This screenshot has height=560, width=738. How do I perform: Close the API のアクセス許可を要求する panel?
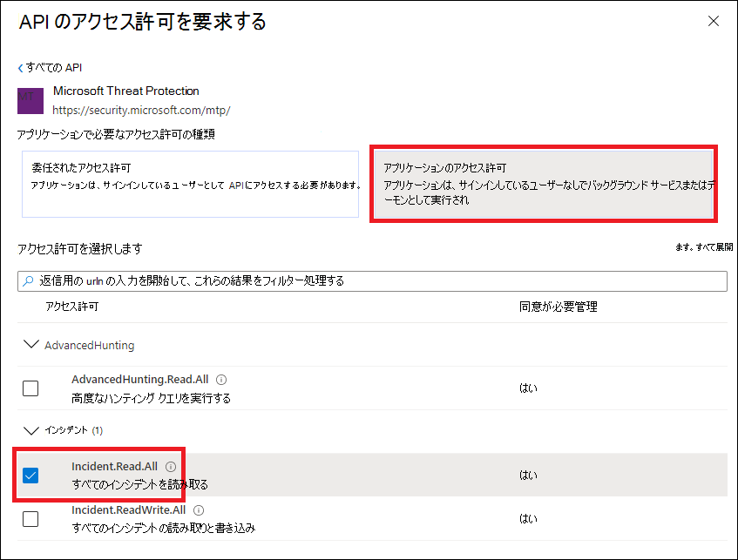point(714,21)
